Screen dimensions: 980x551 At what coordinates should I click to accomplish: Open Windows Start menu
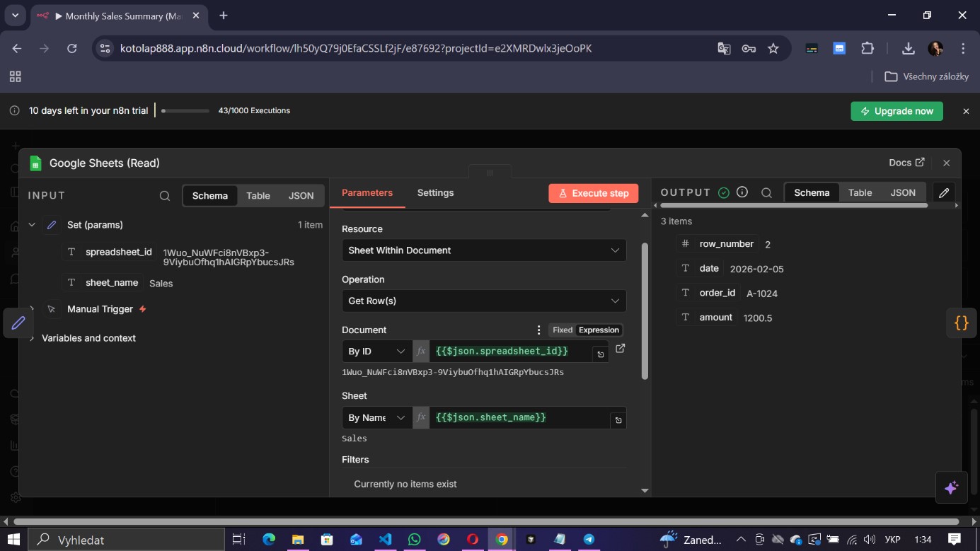click(13, 540)
